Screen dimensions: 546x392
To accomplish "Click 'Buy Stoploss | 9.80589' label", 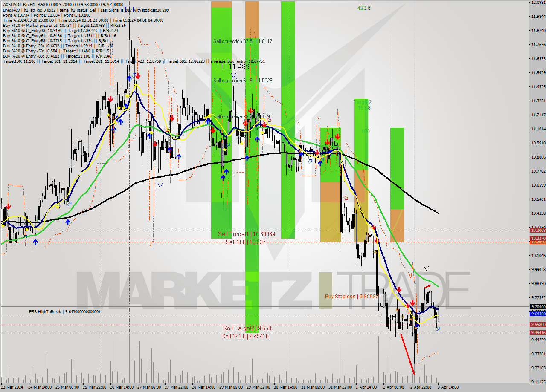I will 351,296.
